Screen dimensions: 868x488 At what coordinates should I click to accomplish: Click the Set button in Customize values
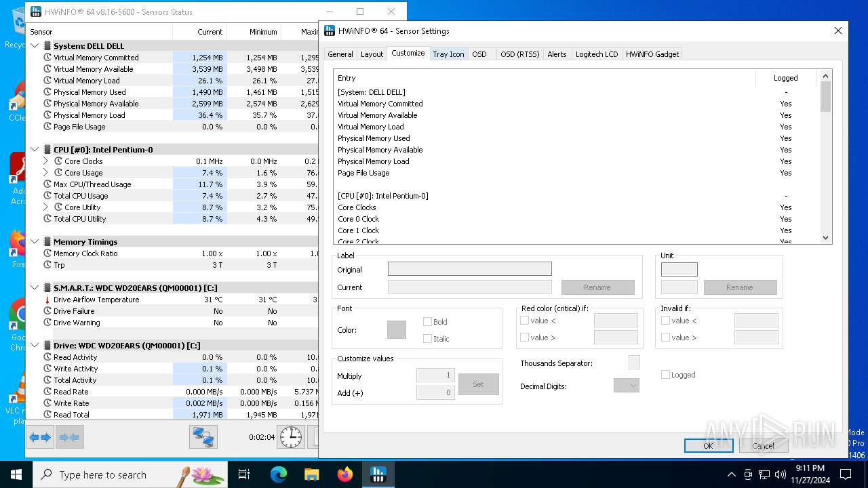(479, 384)
